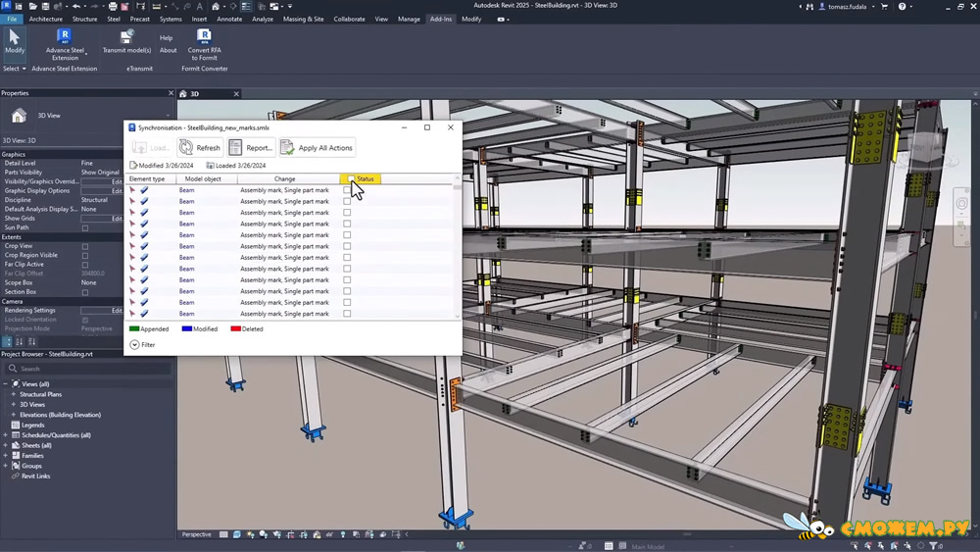The width and height of the screenshot is (980, 552).
Task: Collapse the Views (all) tree node
Action: [x=6, y=383]
